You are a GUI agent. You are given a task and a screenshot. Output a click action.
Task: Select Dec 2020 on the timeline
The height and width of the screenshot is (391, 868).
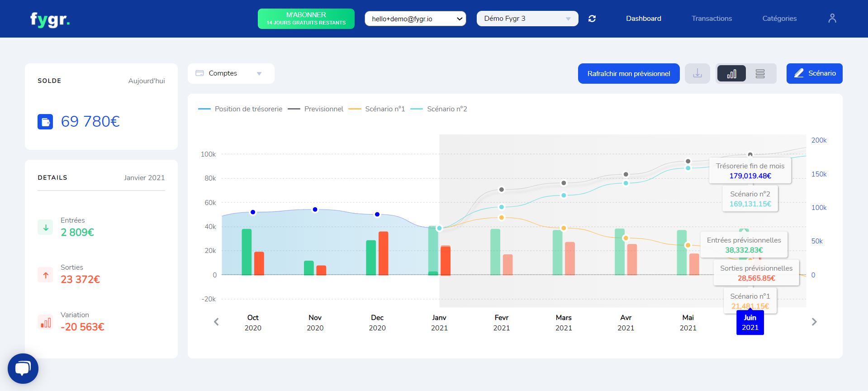(377, 323)
